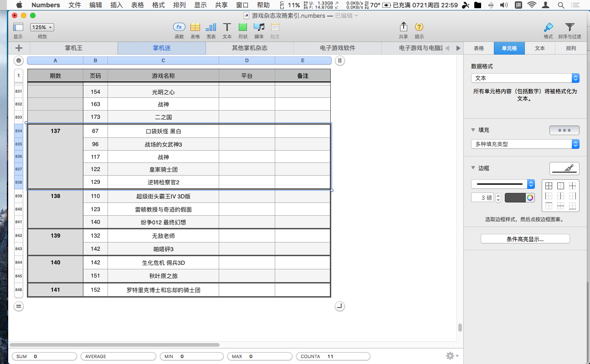Click Wi-Fi icon in menu bar
Viewport: 590px width, 364px height.
pos(532,5)
